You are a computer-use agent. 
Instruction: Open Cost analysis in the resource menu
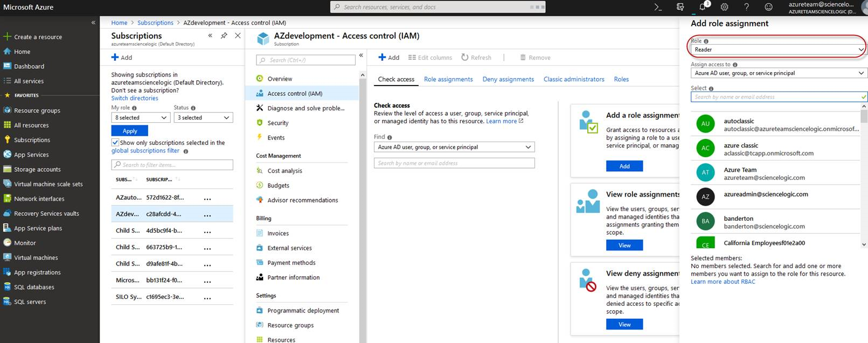284,171
